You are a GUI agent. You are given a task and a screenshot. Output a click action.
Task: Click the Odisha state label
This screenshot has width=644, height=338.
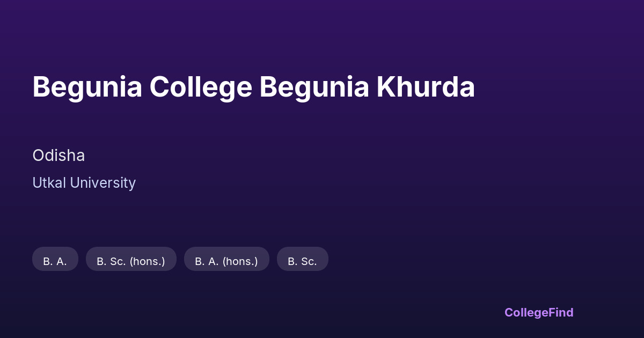pyautogui.click(x=58, y=156)
